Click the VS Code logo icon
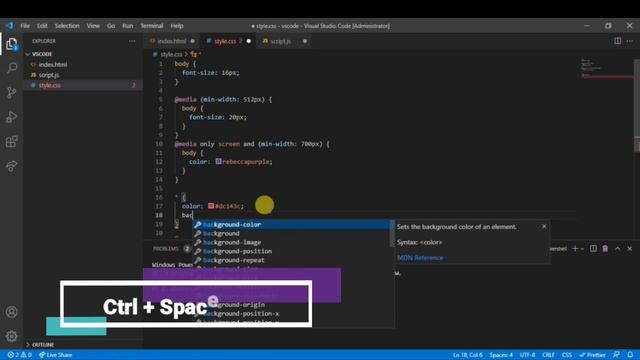640x360 pixels. click(x=9, y=25)
